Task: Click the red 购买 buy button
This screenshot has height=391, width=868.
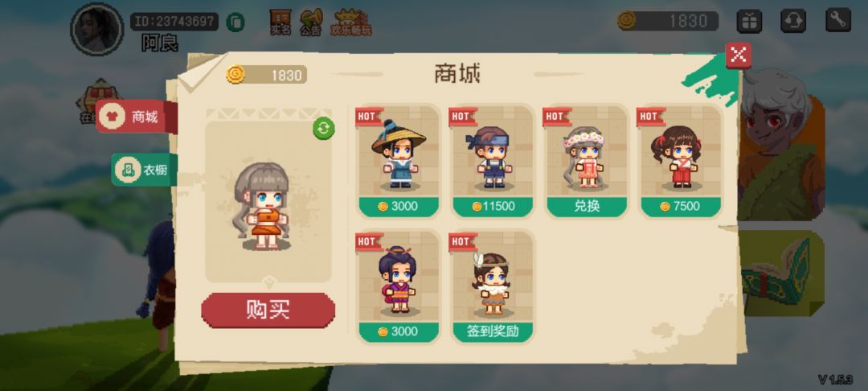Action: pyautogui.click(x=268, y=310)
